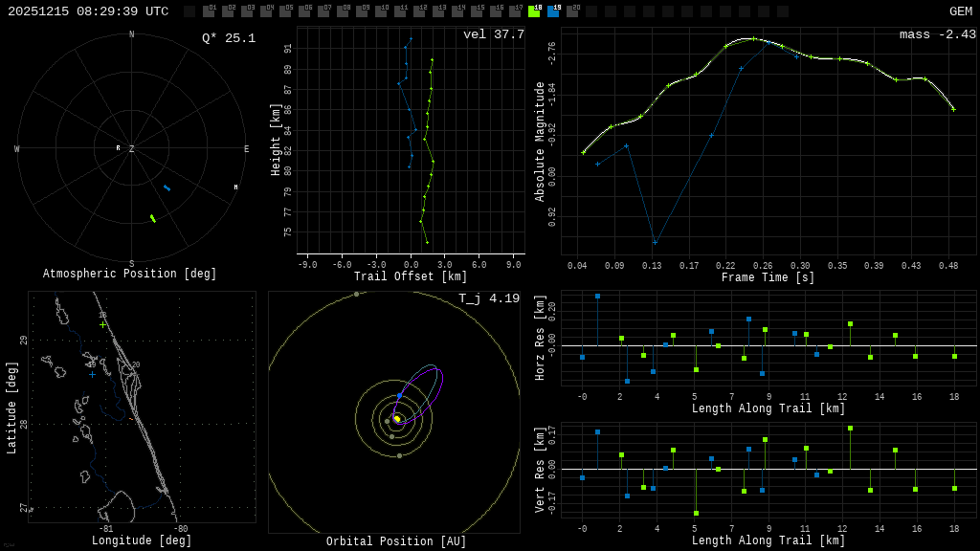Click the GEM label in top right
The image size is (980, 551).
click(961, 11)
